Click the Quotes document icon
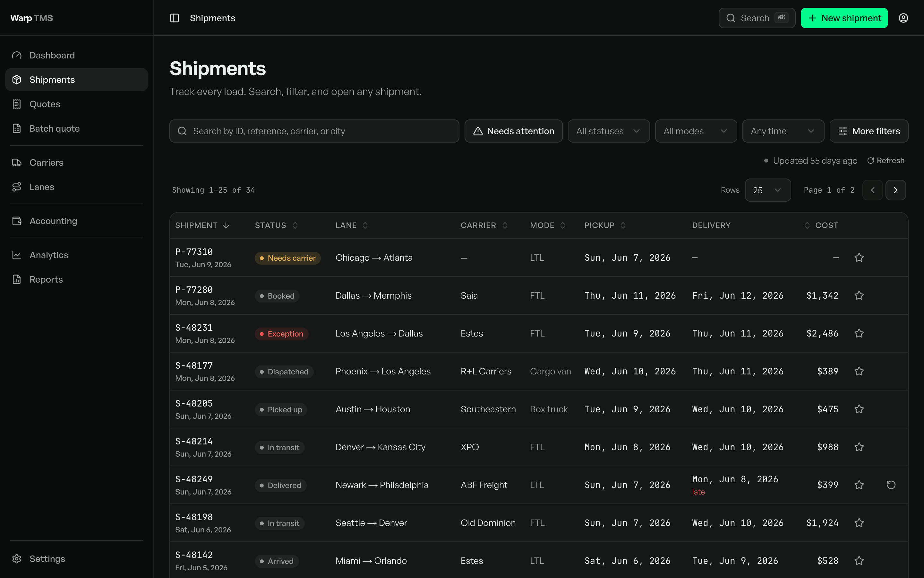Image resolution: width=924 pixels, height=578 pixels. tap(17, 104)
